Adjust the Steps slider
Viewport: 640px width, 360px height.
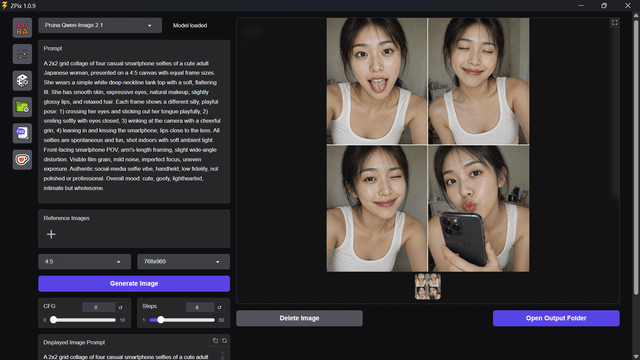(x=182, y=320)
